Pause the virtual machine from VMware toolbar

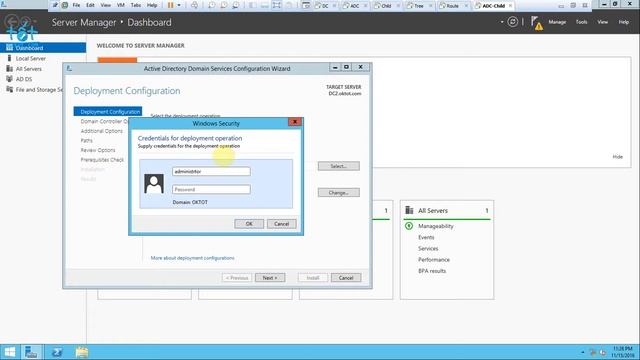171,5
